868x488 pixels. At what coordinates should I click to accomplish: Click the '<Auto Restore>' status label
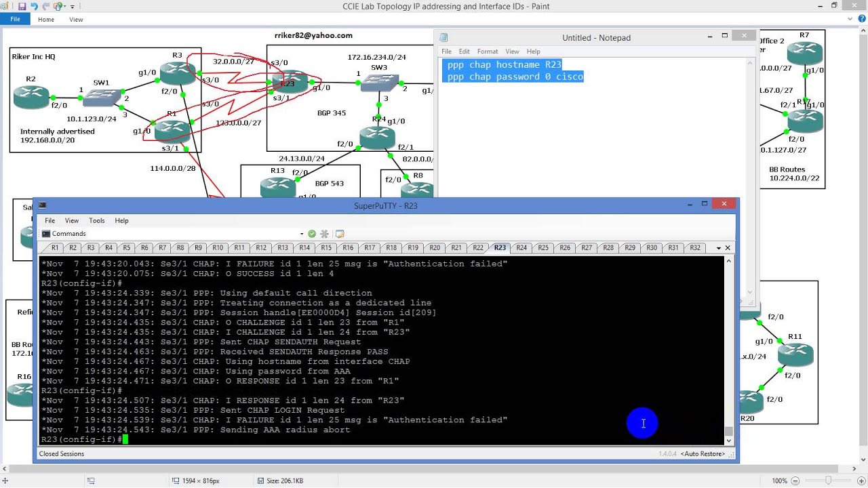[x=703, y=454]
